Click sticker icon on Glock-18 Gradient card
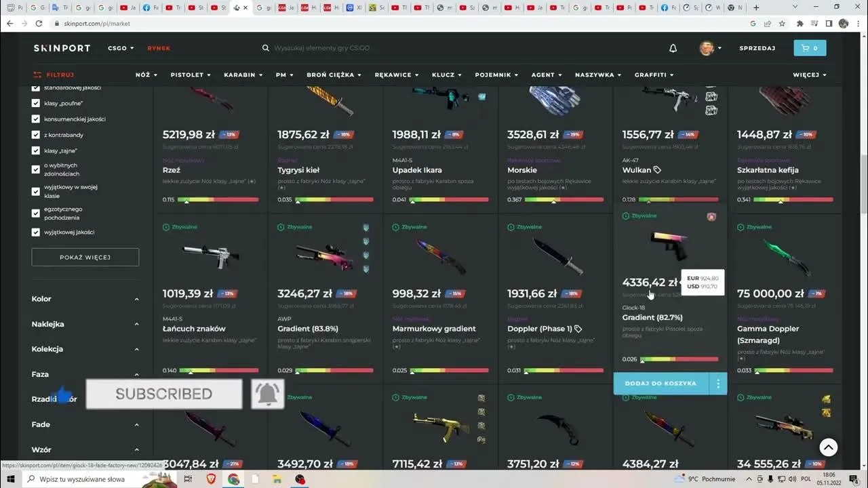868x488 pixels. 711,217
